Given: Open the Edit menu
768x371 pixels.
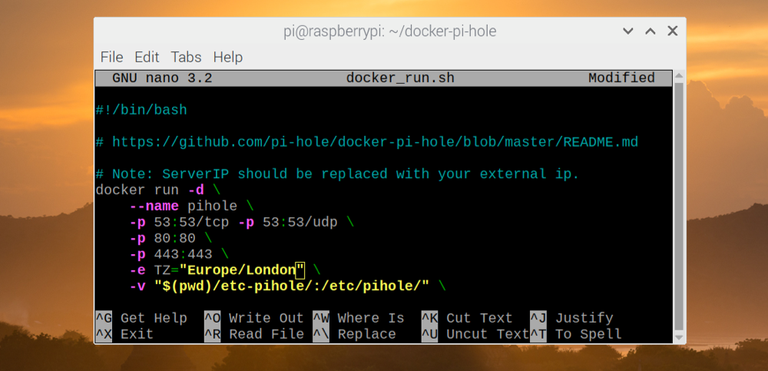Looking at the screenshot, I should pyautogui.click(x=147, y=57).
